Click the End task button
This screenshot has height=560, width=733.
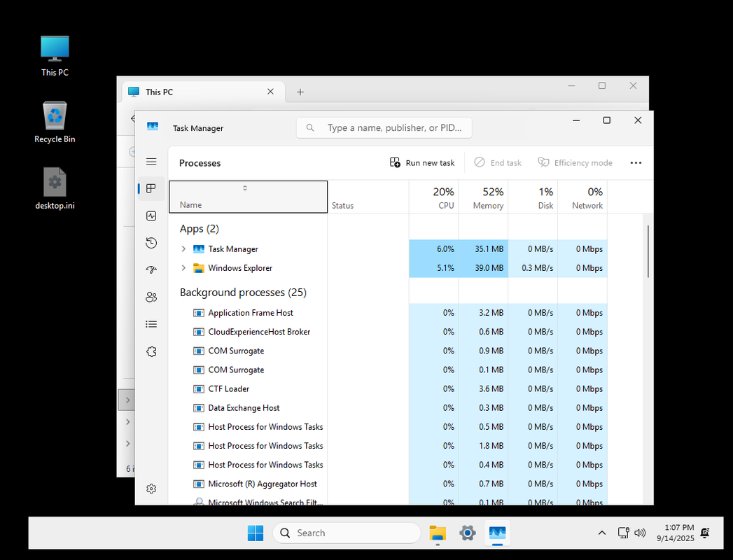498,162
